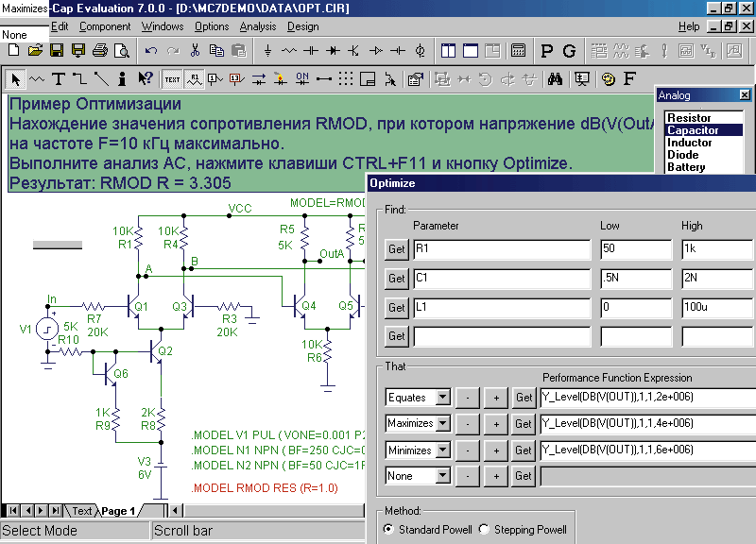Select Inductor in the Analog list
This screenshot has width=756, height=544.
(x=703, y=143)
